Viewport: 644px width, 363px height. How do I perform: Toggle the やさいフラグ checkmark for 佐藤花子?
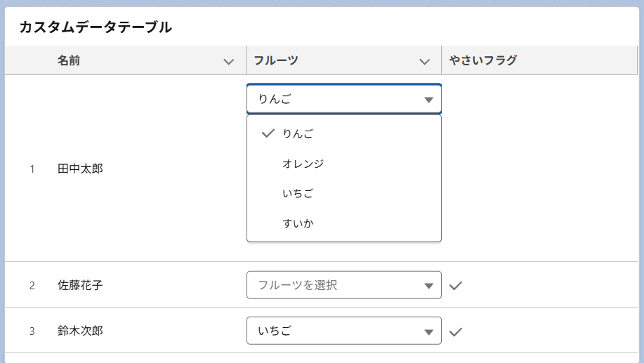(456, 285)
